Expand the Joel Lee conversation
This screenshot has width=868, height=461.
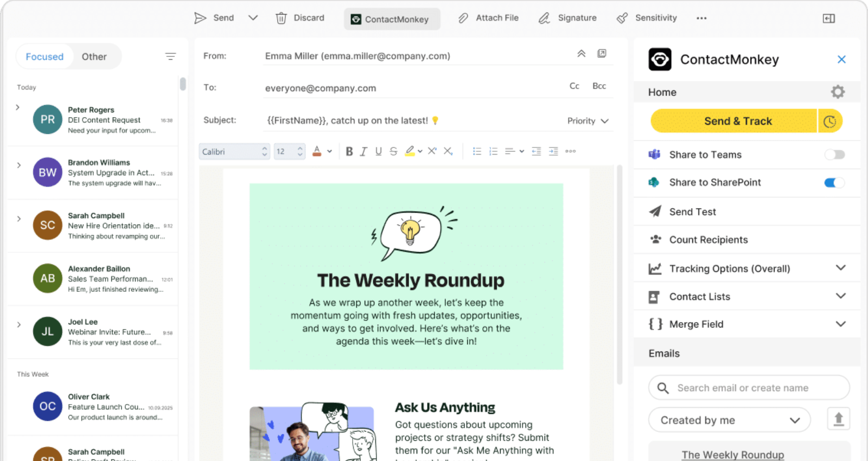tap(19, 324)
